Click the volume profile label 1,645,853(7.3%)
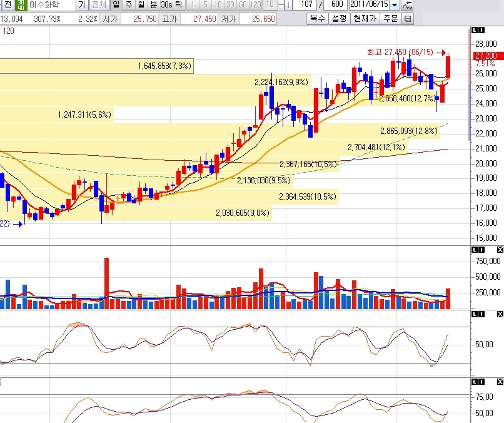Screen dimensions: 504x423 pyautogui.click(x=164, y=66)
